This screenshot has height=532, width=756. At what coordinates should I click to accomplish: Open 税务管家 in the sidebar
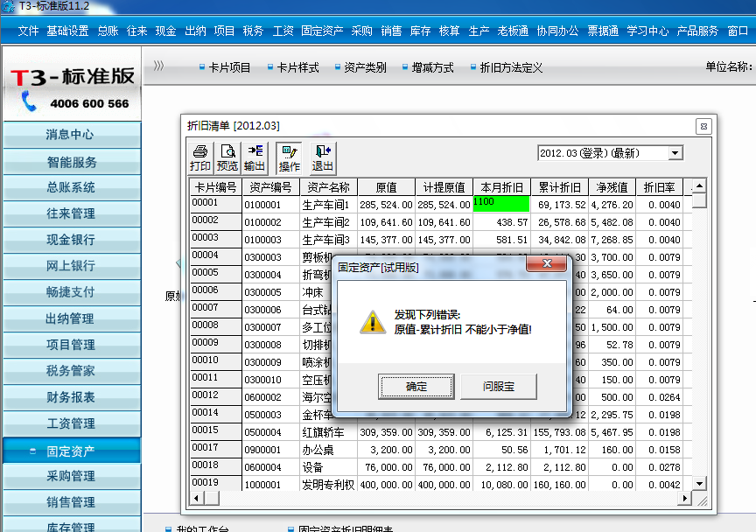tap(72, 371)
